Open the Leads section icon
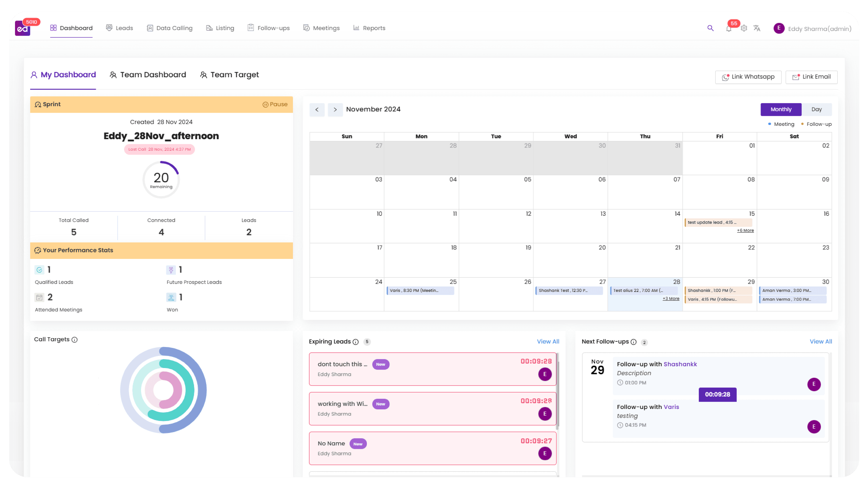The height and width of the screenshot is (488, 868). coord(109,28)
